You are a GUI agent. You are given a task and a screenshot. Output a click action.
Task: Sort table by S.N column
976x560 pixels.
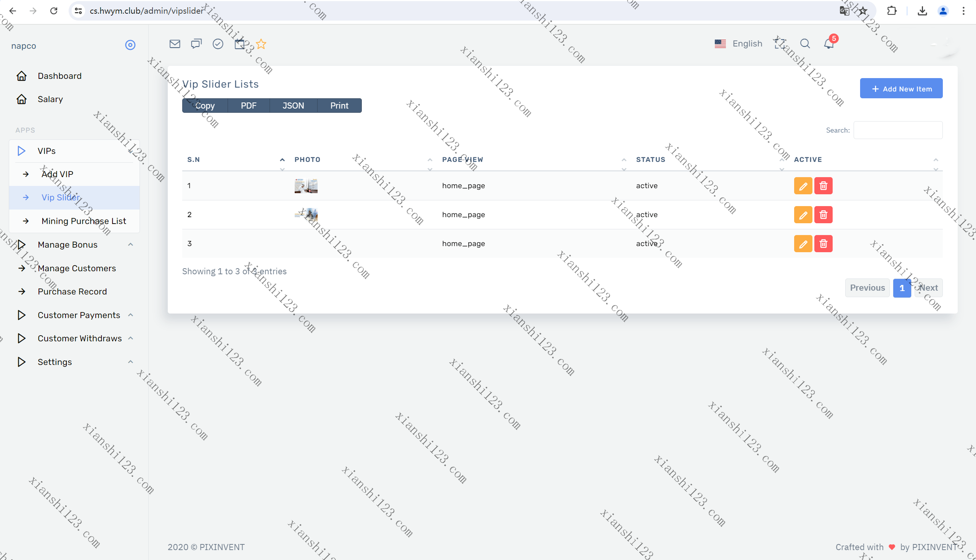[x=236, y=160]
